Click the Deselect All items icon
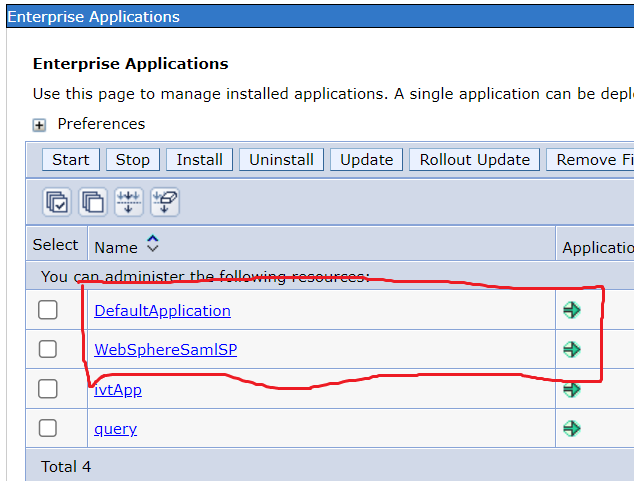This screenshot has width=634, height=481. [x=93, y=202]
